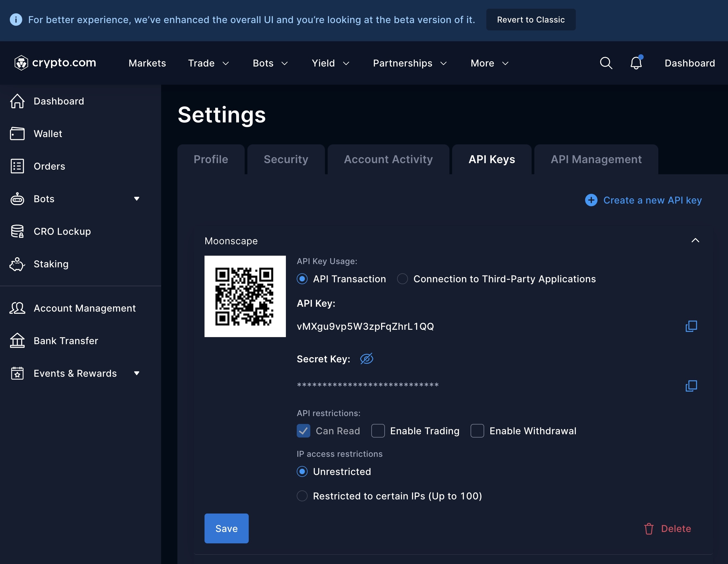Click the Staking piggy bank icon

17,264
